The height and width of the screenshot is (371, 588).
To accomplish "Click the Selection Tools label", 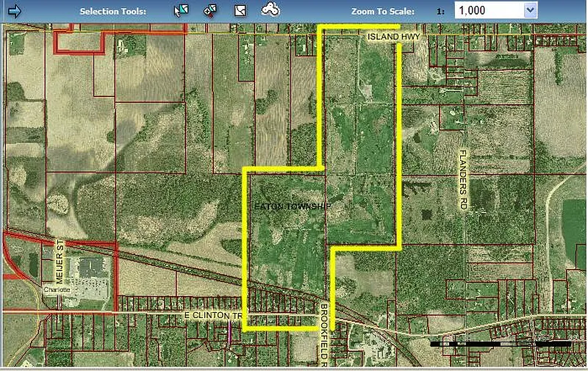I will [x=112, y=12].
